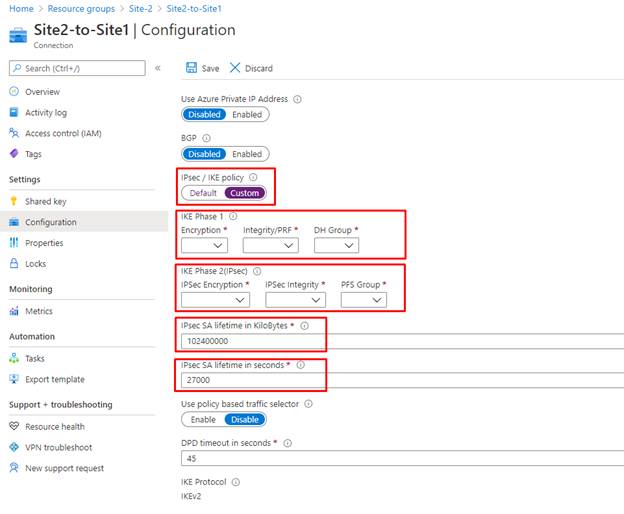Set BGP to Disabled
This screenshot has height=514, width=624.
[x=204, y=154]
